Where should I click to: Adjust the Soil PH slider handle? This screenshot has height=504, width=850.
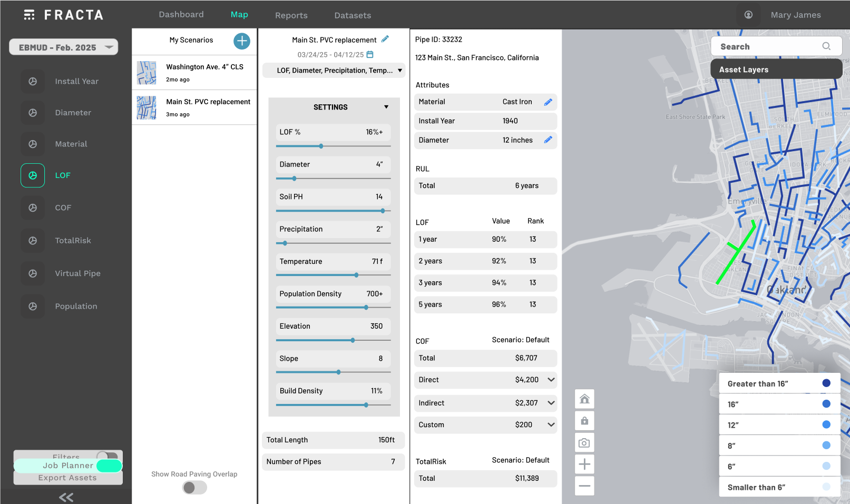tap(383, 211)
